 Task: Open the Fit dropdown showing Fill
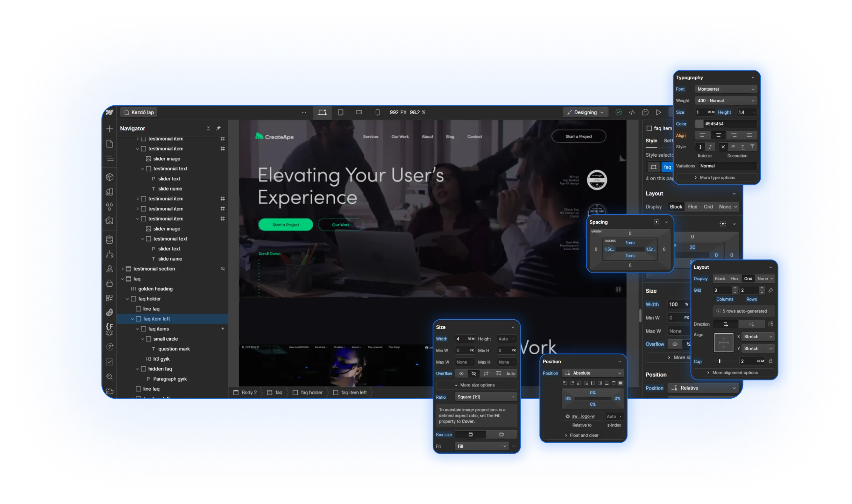482,446
